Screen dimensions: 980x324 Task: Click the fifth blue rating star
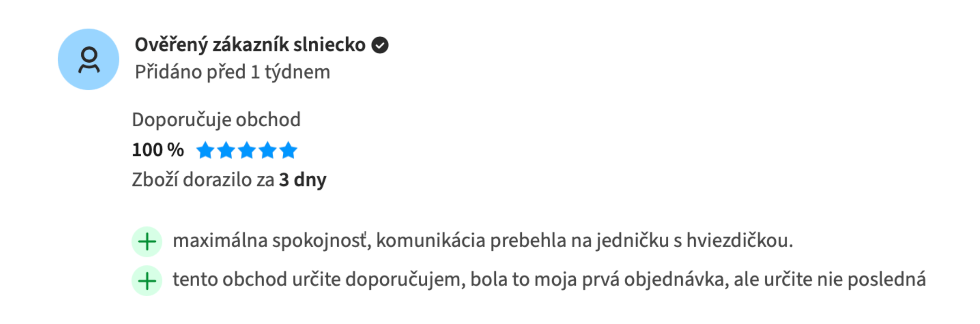tap(288, 150)
